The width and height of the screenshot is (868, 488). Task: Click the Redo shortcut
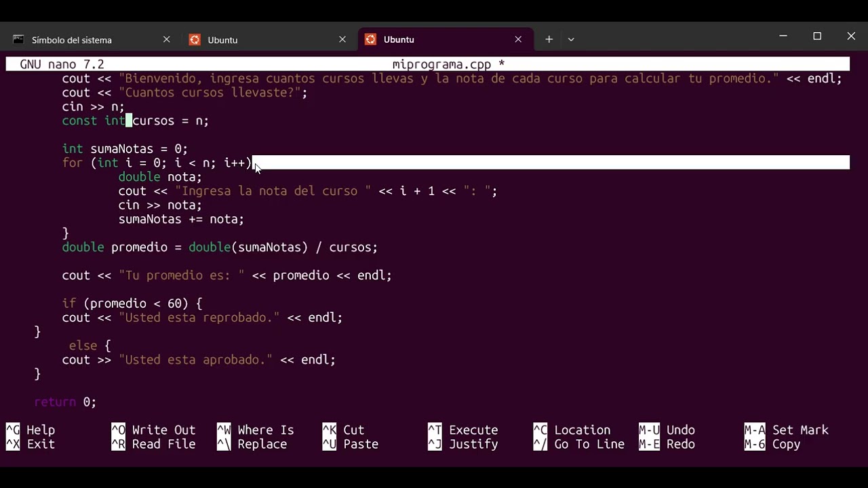tap(667, 444)
